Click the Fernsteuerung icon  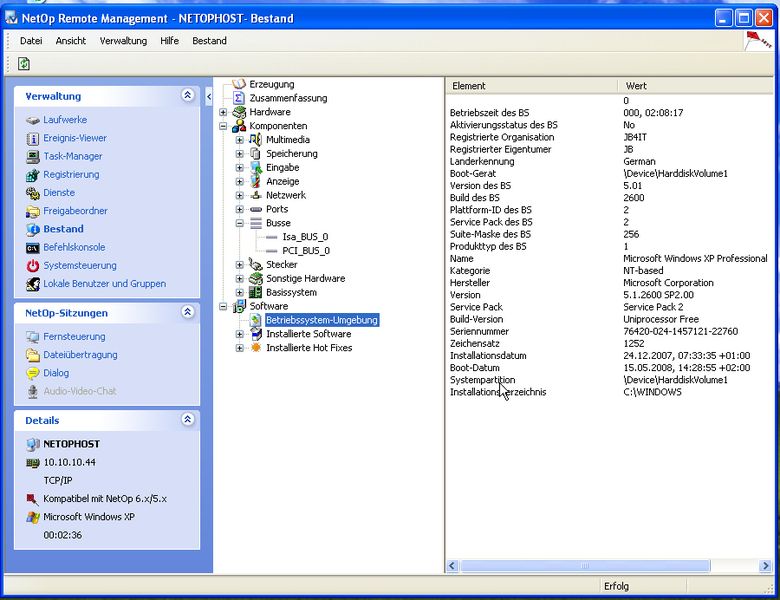33,337
